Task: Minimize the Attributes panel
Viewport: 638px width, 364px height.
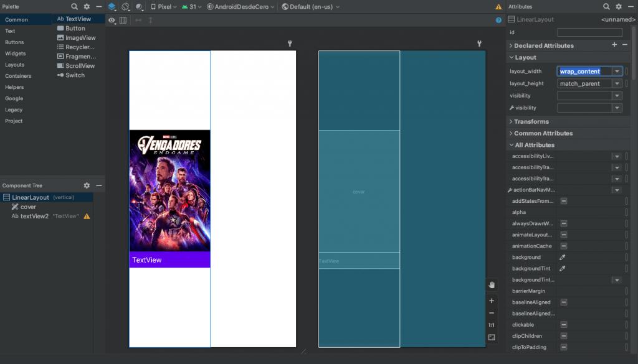Action: [x=631, y=6]
